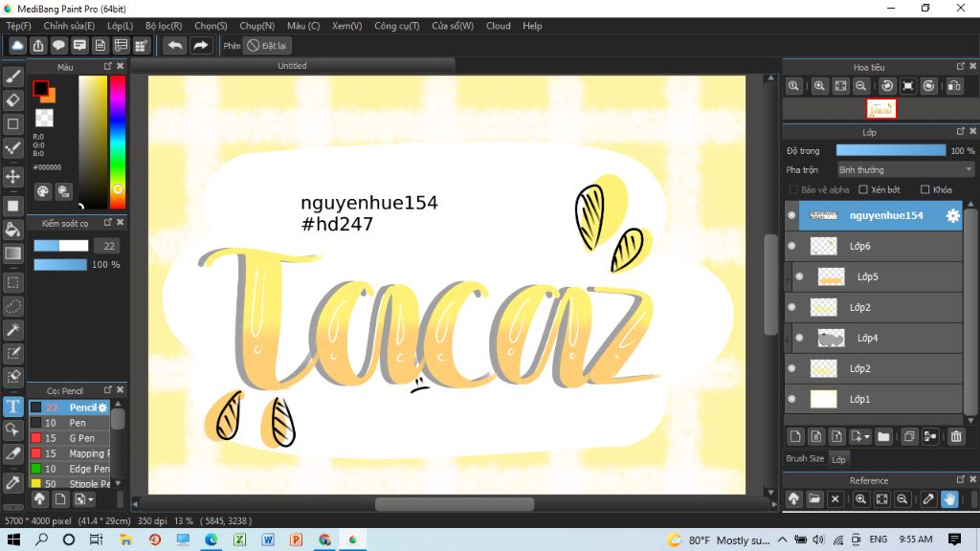The height and width of the screenshot is (551, 980).
Task: Click the Đặt lại reset button
Action: pos(266,46)
